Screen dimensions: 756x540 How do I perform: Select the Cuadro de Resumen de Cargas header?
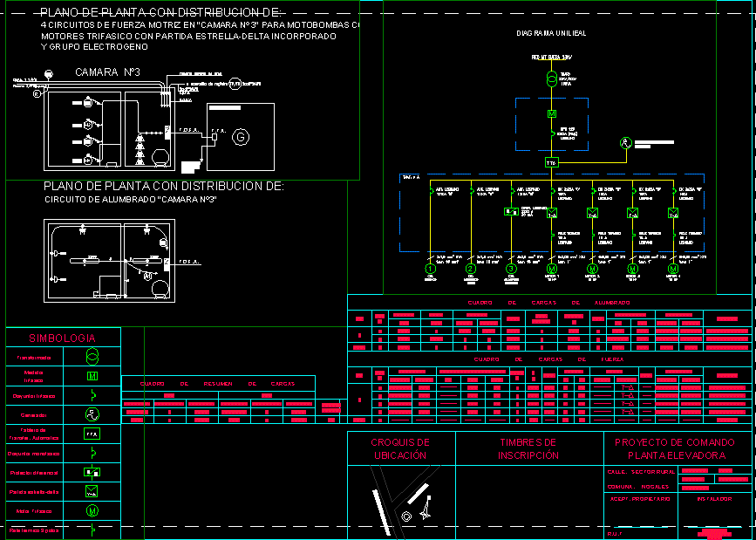tap(218, 384)
